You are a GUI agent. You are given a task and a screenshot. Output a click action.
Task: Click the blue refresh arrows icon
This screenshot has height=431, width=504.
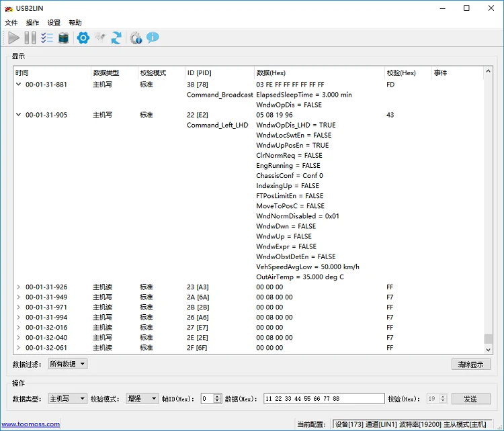pyautogui.click(x=116, y=38)
